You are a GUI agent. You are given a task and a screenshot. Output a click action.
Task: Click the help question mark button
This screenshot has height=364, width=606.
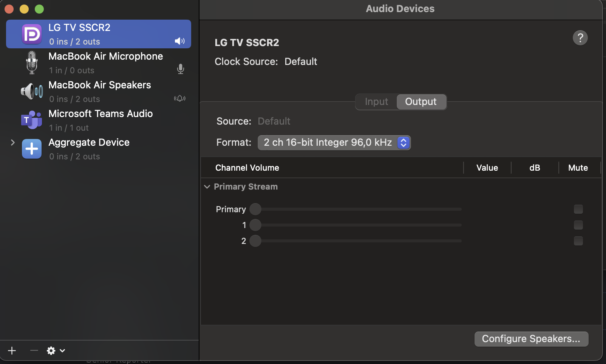point(580,38)
